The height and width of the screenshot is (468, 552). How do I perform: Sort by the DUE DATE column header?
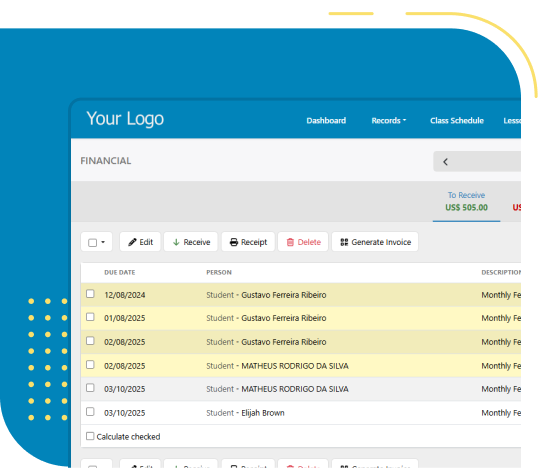coord(120,272)
